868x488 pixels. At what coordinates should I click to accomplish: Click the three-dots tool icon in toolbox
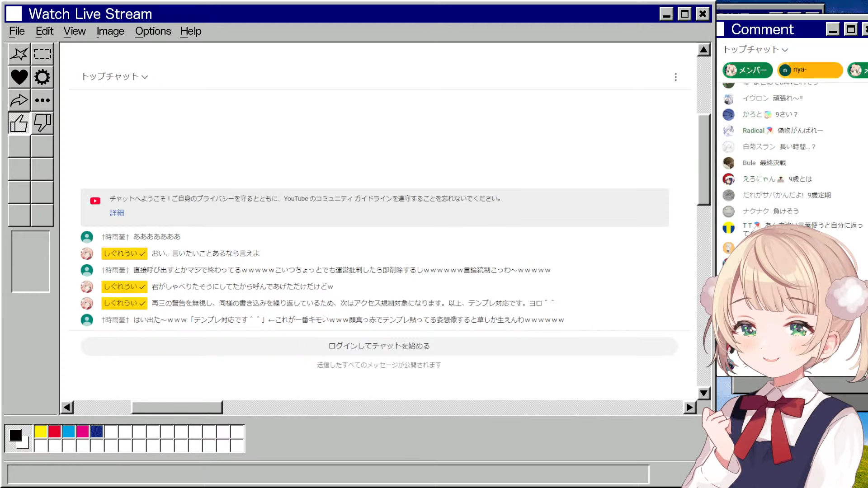42,100
